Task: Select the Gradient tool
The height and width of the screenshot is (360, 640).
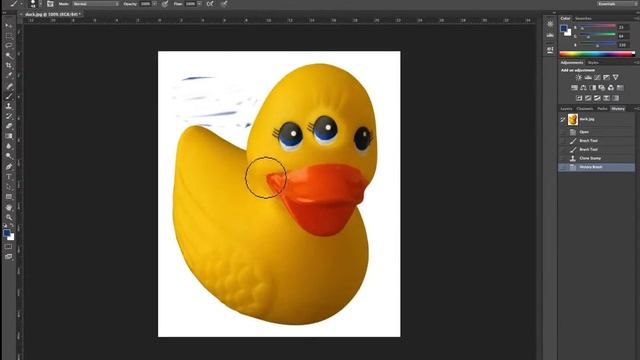Action: pos(9,136)
